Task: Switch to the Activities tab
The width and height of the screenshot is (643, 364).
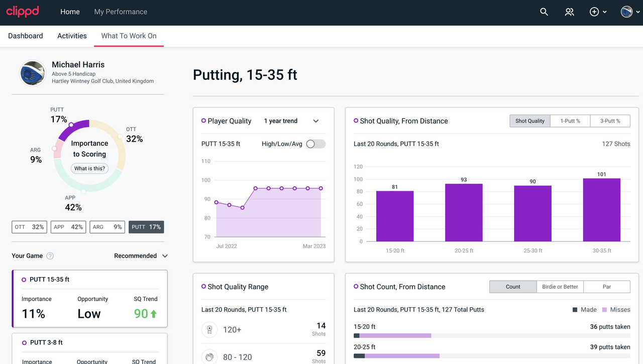Action: pyautogui.click(x=72, y=36)
